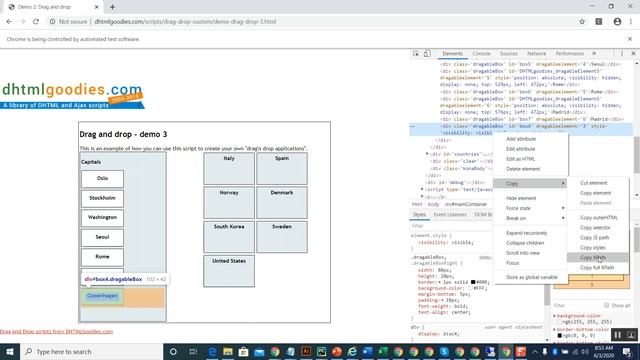Click the Washington capital box
Image resolution: width=640 pixels, height=360 pixels.
(x=102, y=218)
